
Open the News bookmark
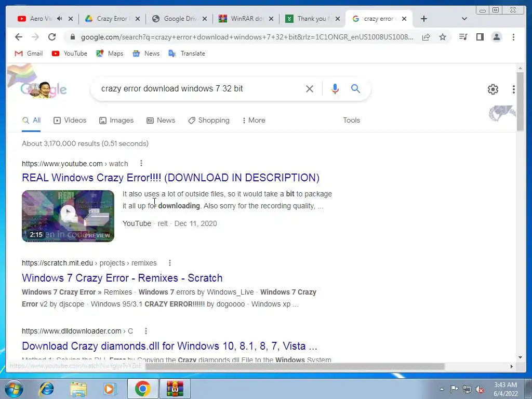tap(146, 54)
